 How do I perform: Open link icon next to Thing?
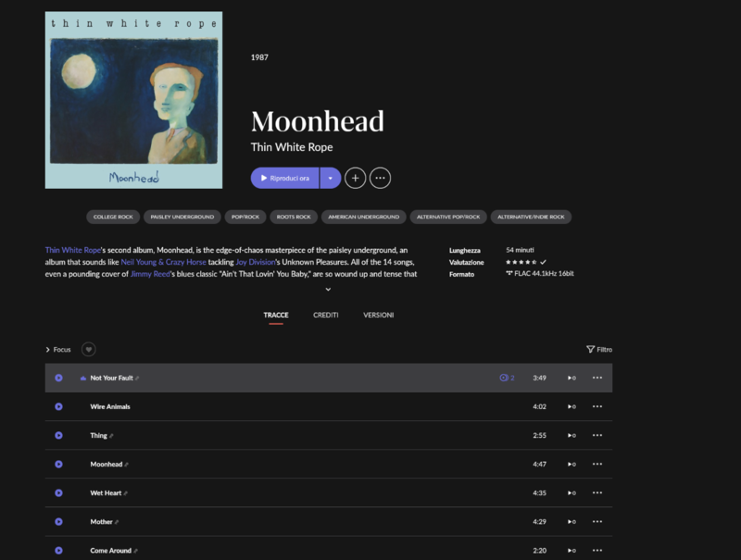pyautogui.click(x=111, y=436)
